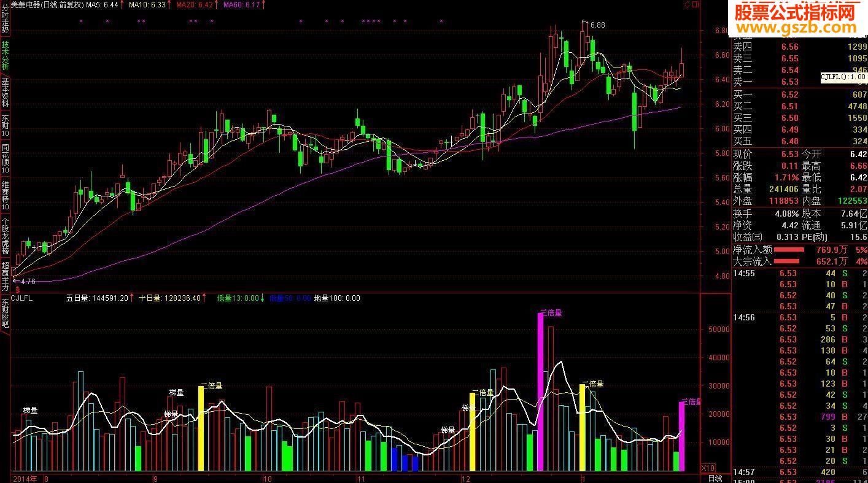This screenshot has width=868, height=483.
Task: Click the 买二 price 6.51
Action: click(x=789, y=106)
